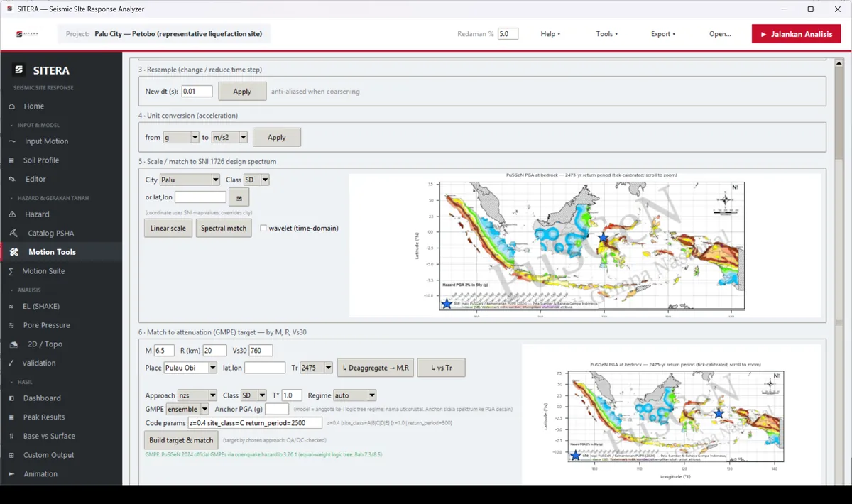
Task: Click the Hazard warning triangle icon
Action: (x=11, y=214)
